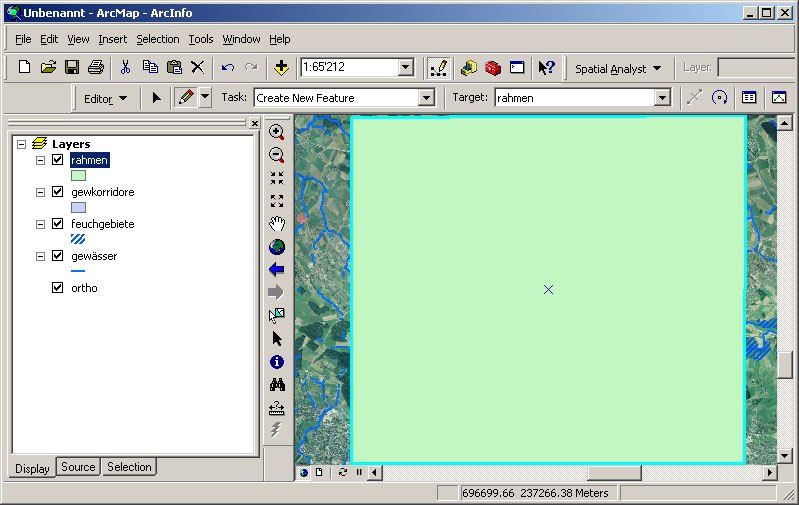The height and width of the screenshot is (505, 799).
Task: Select the Identify info tool
Action: coord(277,362)
